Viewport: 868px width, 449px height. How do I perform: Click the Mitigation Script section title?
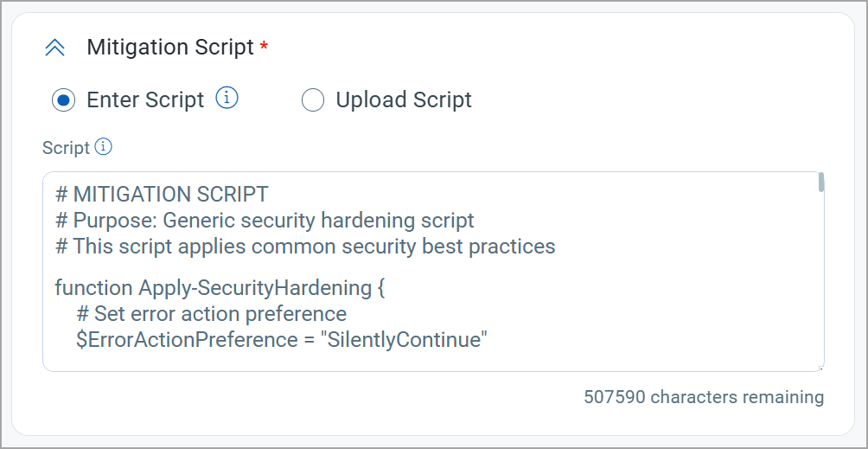170,48
